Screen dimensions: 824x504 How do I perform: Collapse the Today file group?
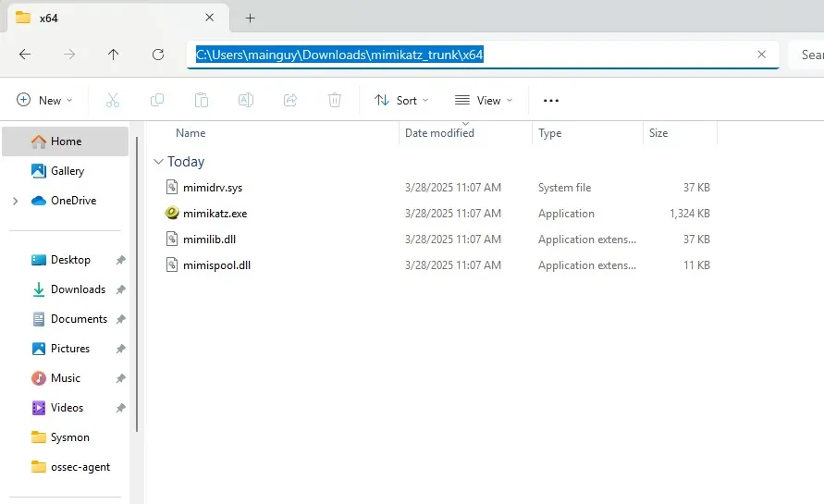click(159, 162)
